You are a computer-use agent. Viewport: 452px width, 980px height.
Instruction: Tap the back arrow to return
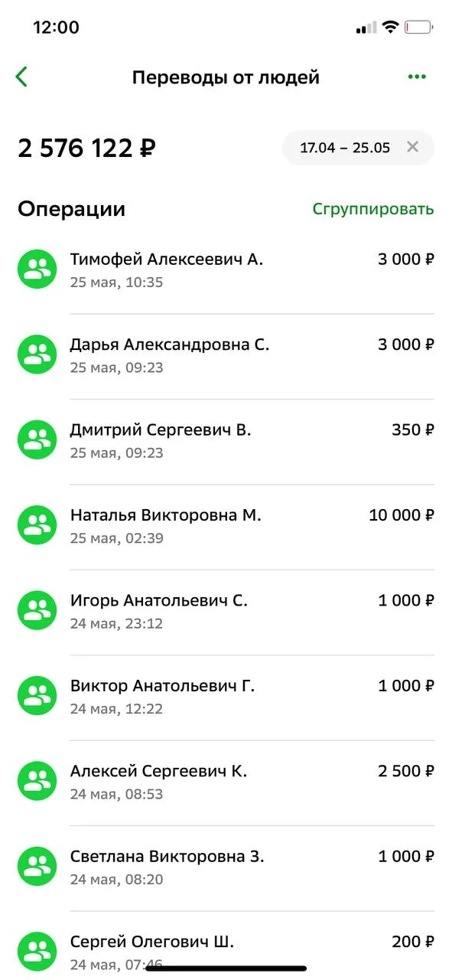click(21, 76)
